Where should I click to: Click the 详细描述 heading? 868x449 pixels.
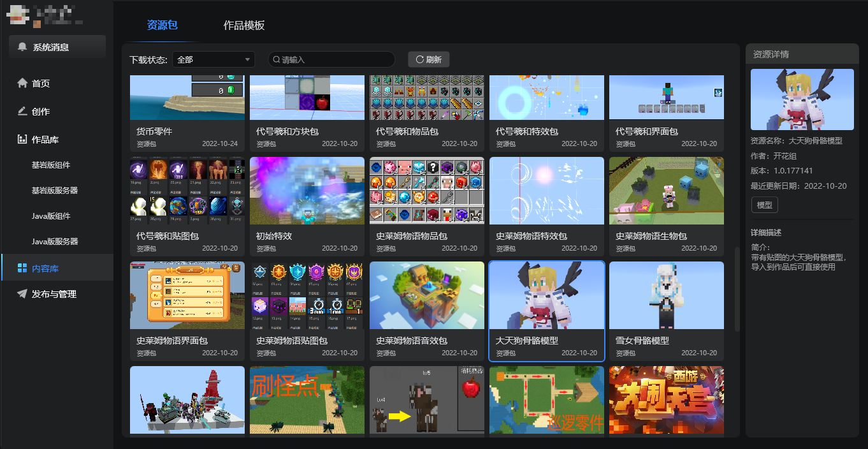click(x=766, y=233)
